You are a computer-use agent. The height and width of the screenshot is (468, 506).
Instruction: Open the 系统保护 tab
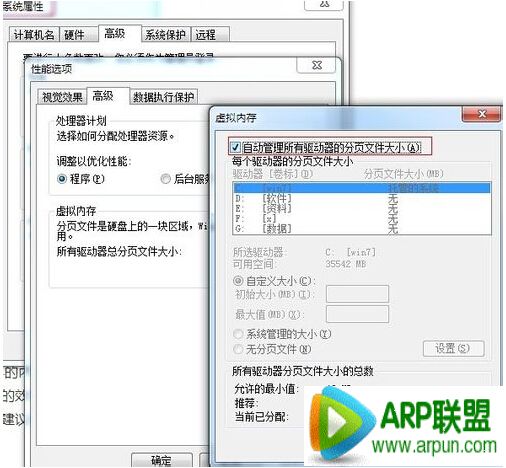tap(166, 35)
